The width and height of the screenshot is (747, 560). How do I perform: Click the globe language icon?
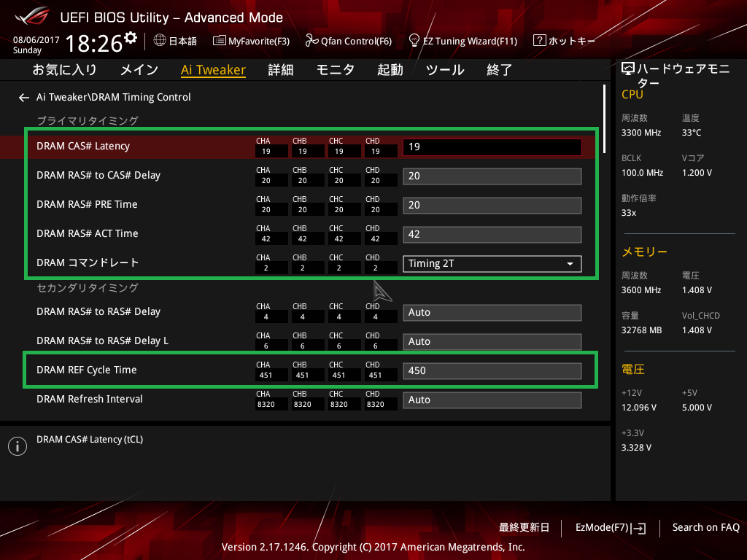pos(160,41)
